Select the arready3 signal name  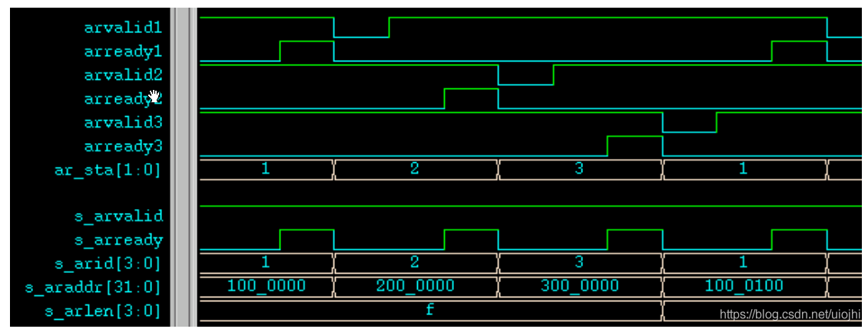(123, 147)
